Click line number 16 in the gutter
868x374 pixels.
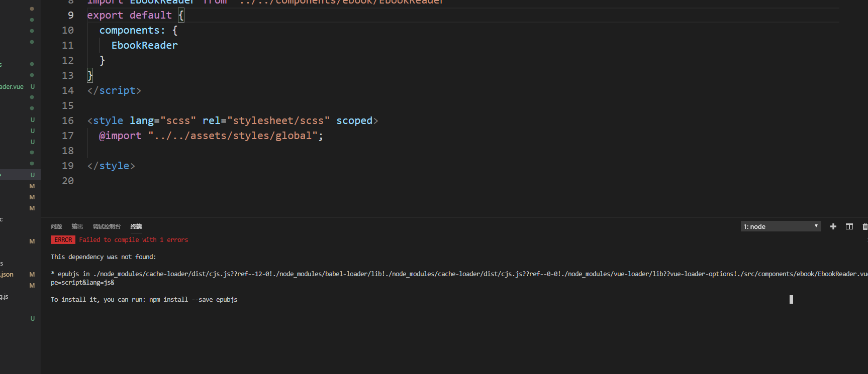[x=68, y=120]
